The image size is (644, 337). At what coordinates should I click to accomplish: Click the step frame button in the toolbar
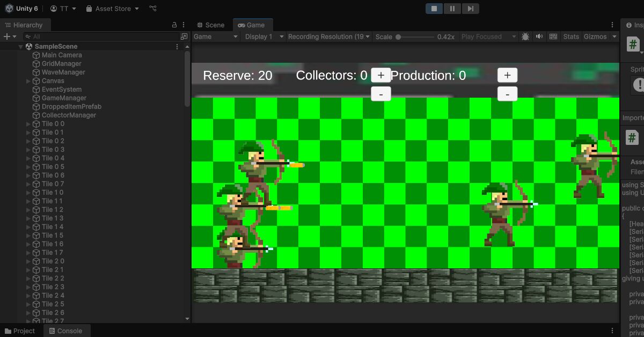click(x=470, y=8)
